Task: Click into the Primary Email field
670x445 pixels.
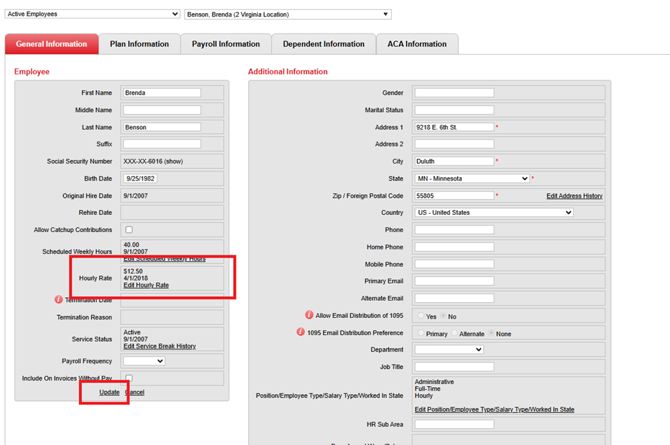Action: (454, 281)
